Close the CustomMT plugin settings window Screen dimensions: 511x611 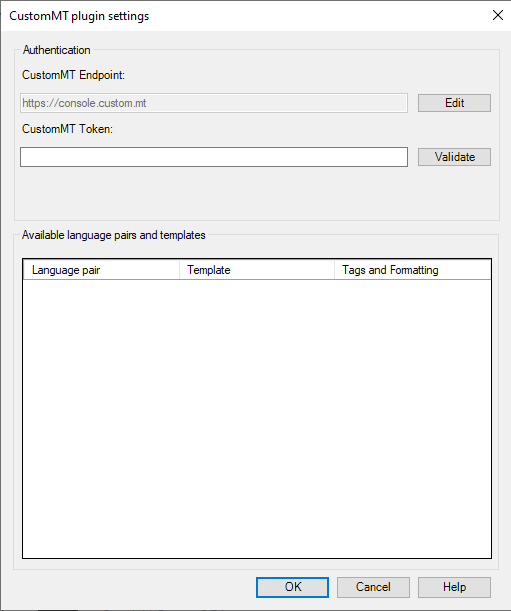[498, 15]
